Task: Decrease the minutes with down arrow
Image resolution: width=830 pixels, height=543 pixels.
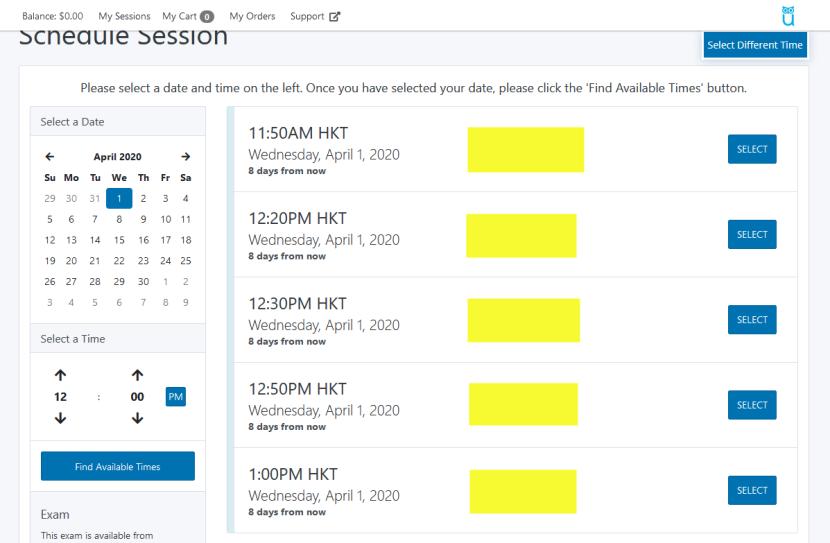Action: [x=138, y=418]
